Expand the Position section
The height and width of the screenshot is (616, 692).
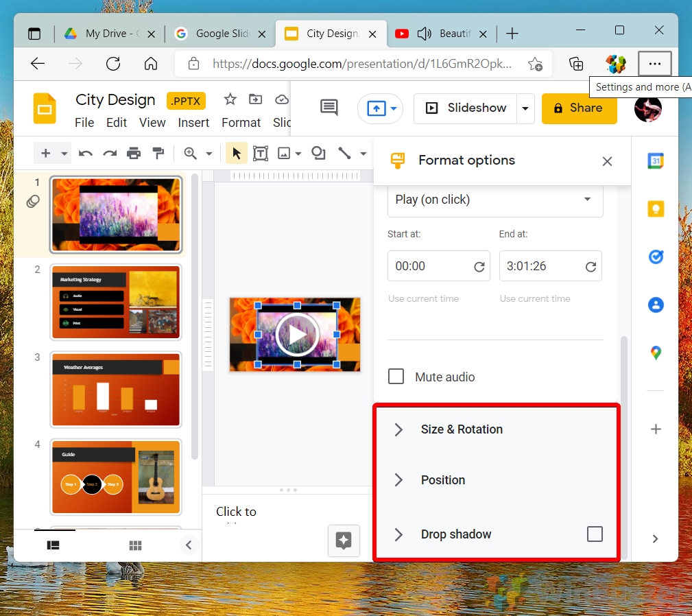click(x=442, y=480)
